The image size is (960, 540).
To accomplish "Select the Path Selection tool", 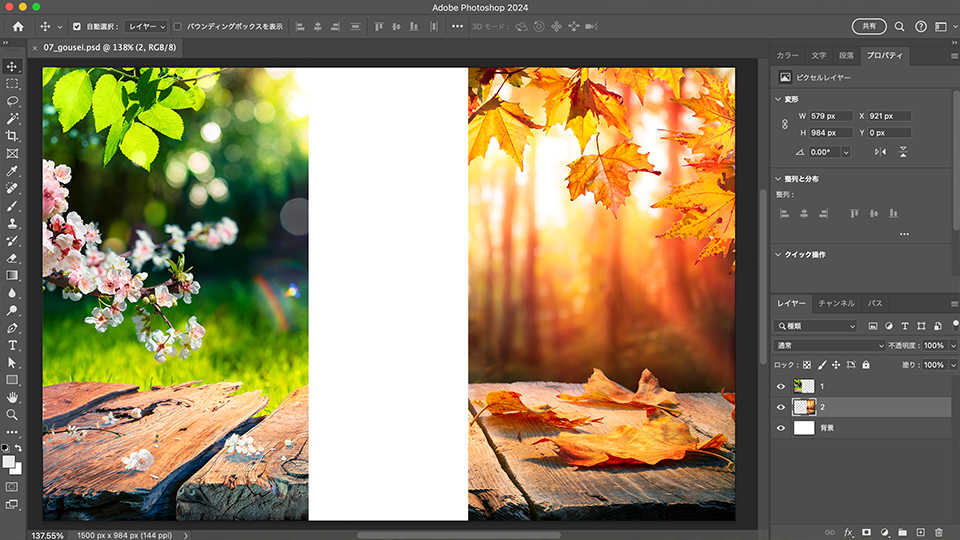I will (12, 362).
